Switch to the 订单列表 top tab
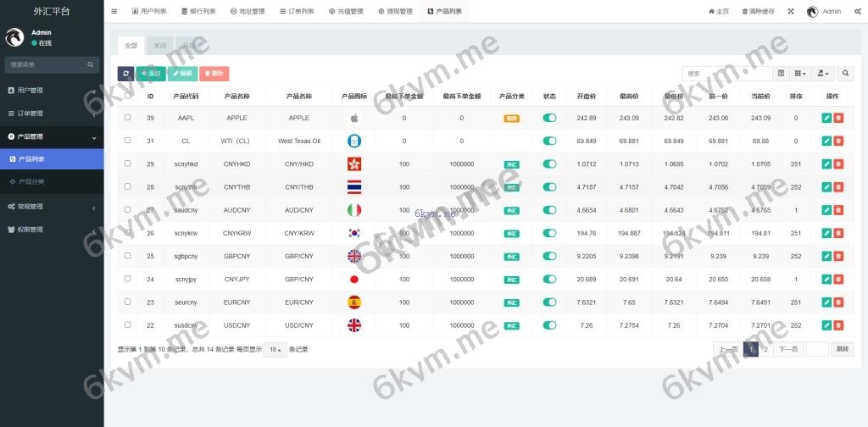 coord(296,11)
